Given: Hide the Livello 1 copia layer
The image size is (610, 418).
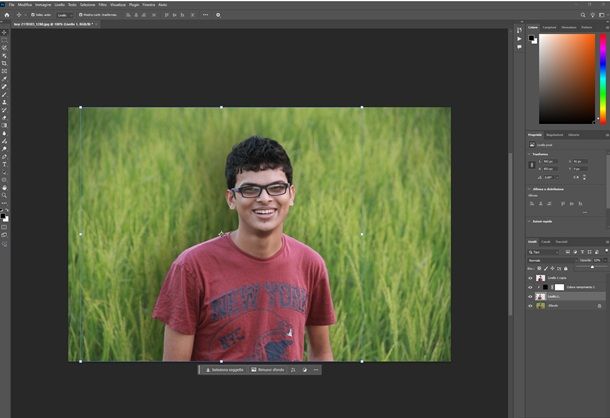Looking at the screenshot, I should 530,278.
